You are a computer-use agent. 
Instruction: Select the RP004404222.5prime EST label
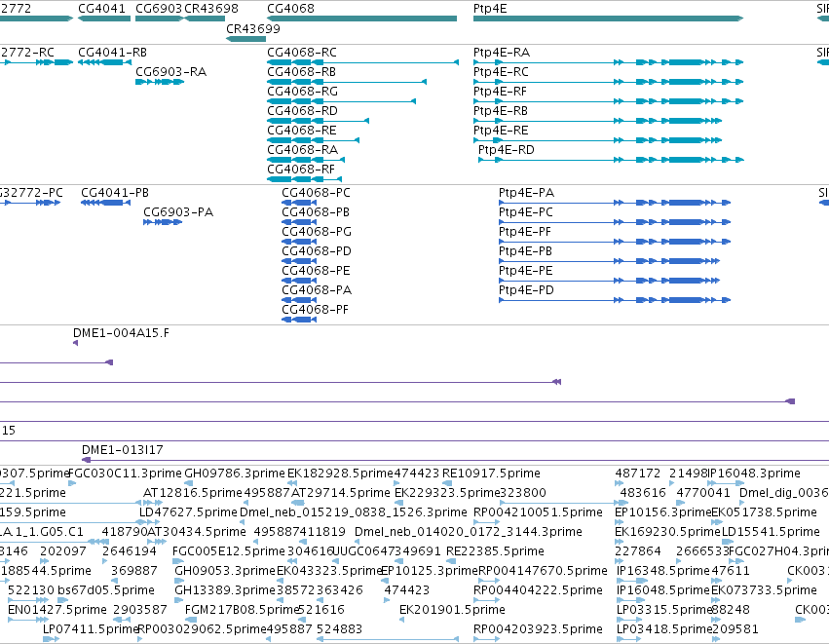click(x=538, y=590)
